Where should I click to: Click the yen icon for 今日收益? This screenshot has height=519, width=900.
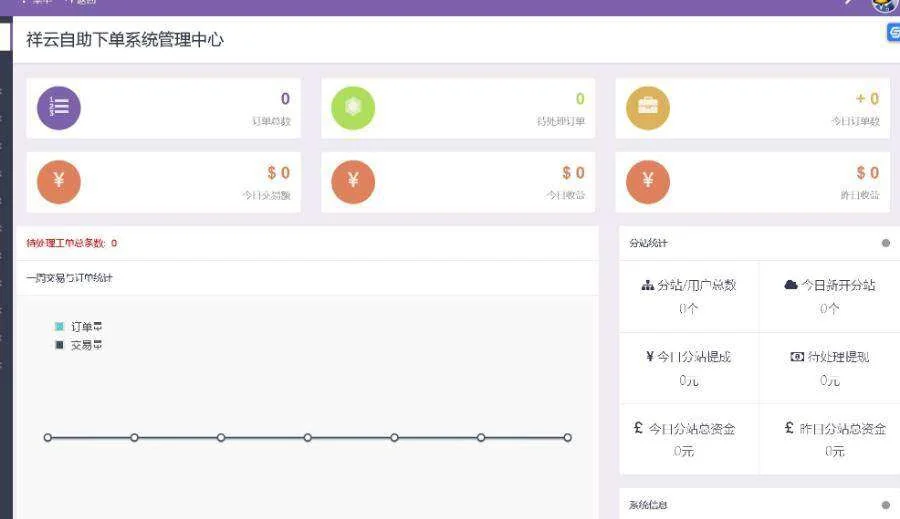click(x=353, y=181)
